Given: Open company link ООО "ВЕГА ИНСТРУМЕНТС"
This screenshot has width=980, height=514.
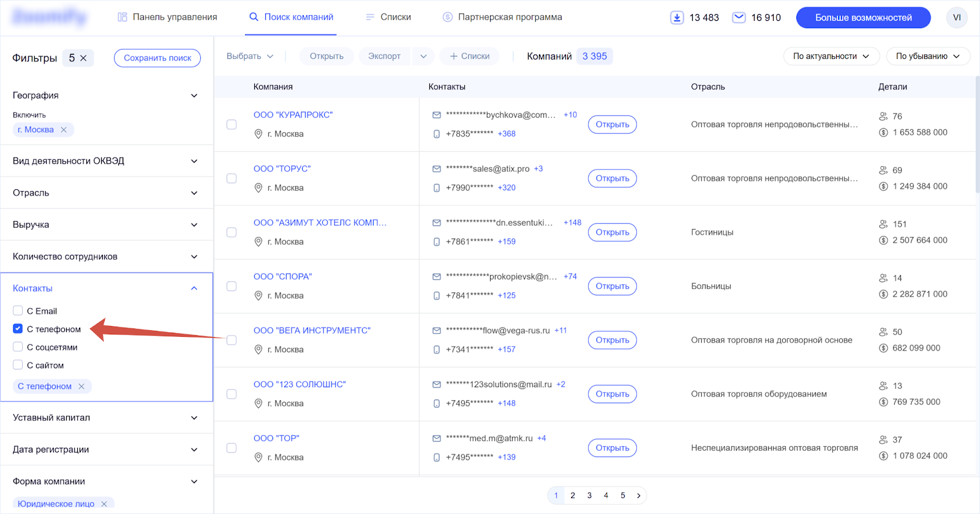Looking at the screenshot, I should 312,330.
